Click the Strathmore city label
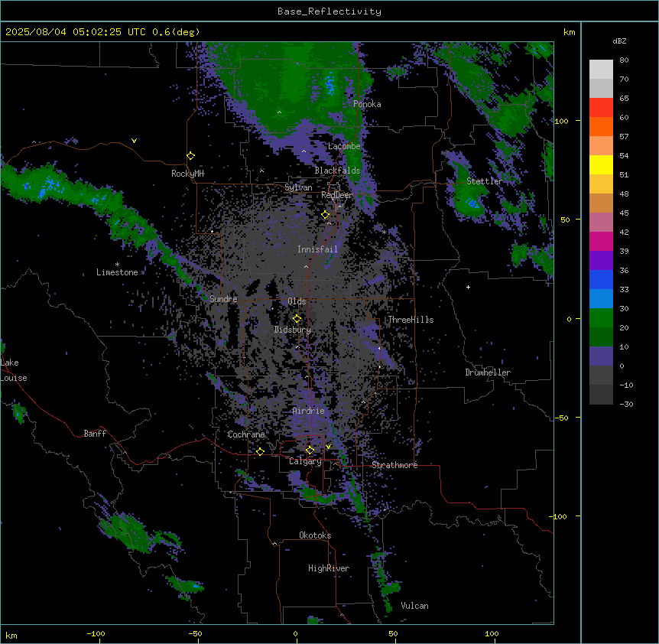 tap(394, 465)
